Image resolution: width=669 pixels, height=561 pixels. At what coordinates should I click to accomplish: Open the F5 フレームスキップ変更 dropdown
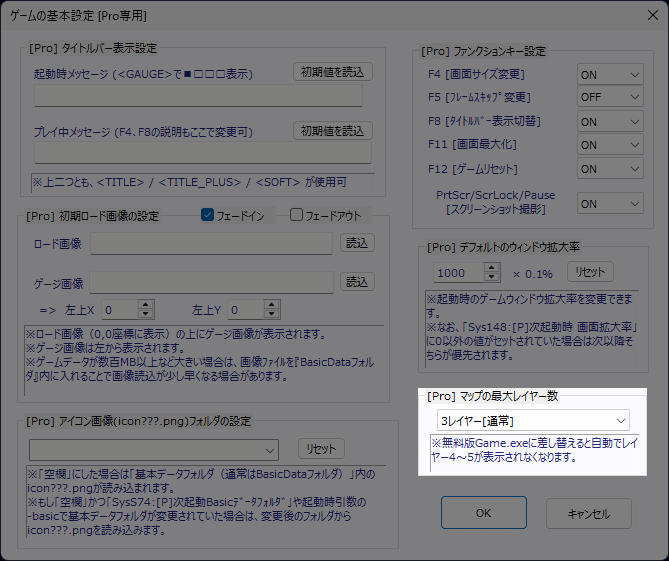click(610, 98)
